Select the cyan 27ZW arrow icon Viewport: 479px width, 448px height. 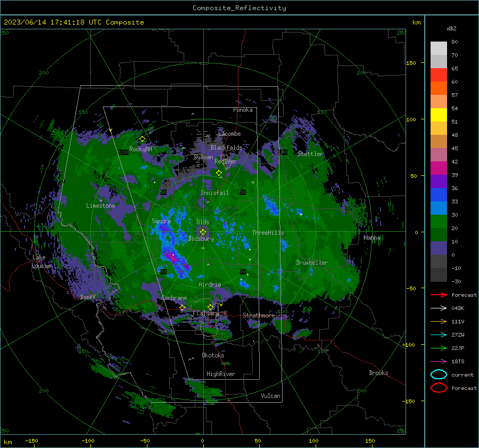pyautogui.click(x=439, y=335)
